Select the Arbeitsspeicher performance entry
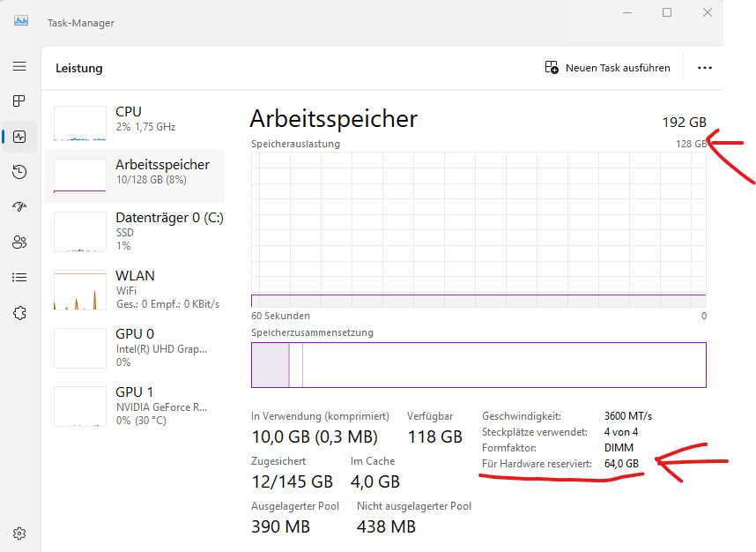The width and height of the screenshot is (756, 552). (x=135, y=174)
